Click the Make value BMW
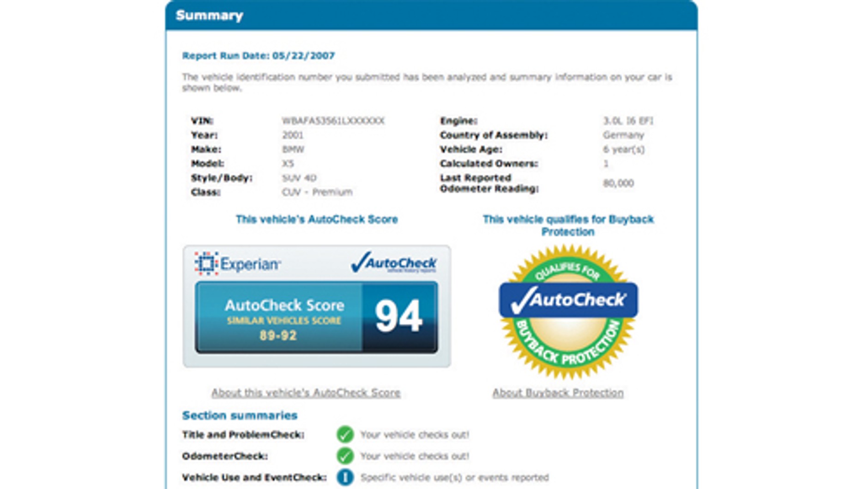The width and height of the screenshot is (868, 489). [x=293, y=149]
